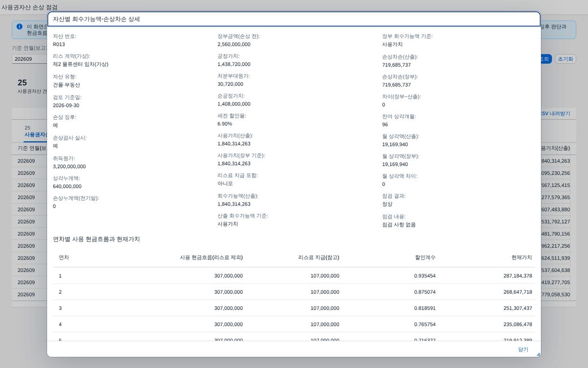The image size is (588, 368).
Task: Click the 잔여 상각개월 value 96
Action: click(x=385, y=125)
